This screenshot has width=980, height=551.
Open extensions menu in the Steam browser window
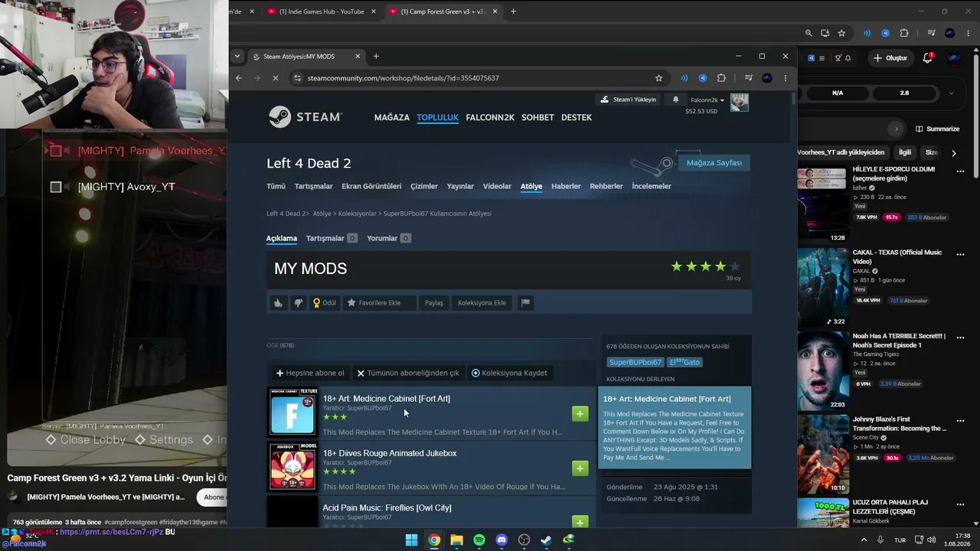(x=721, y=78)
